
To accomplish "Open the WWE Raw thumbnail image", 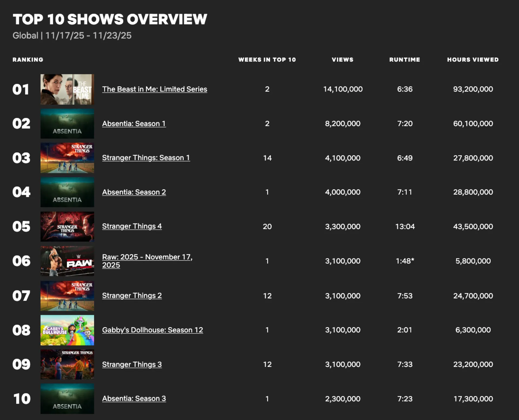I will click(67, 261).
